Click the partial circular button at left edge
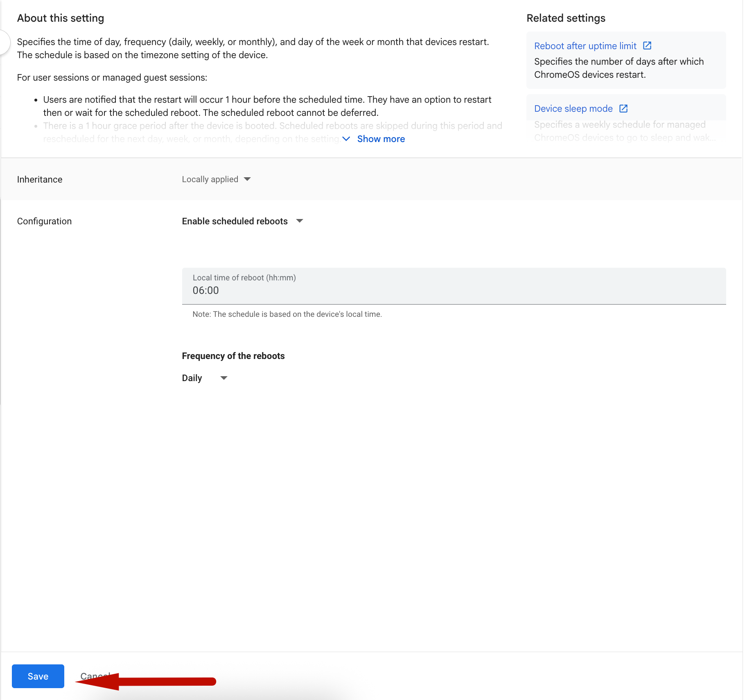The width and height of the screenshot is (754, 700). coord(4,42)
